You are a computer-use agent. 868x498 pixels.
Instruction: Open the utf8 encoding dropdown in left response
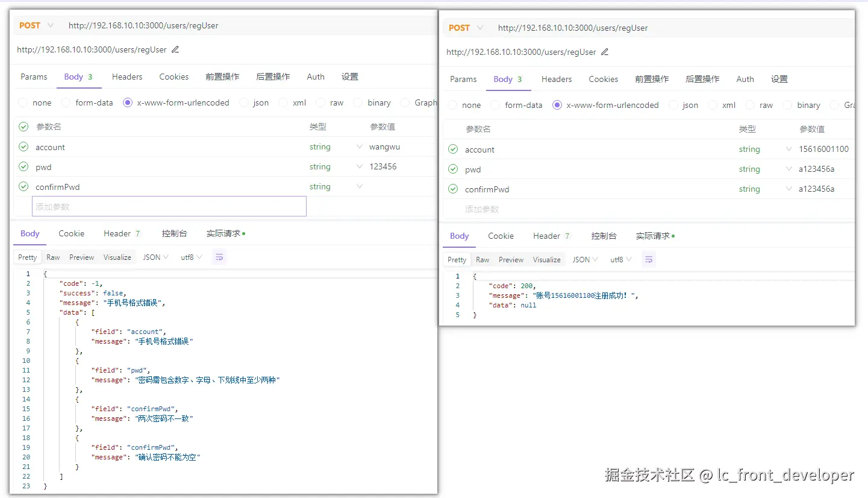coord(192,257)
